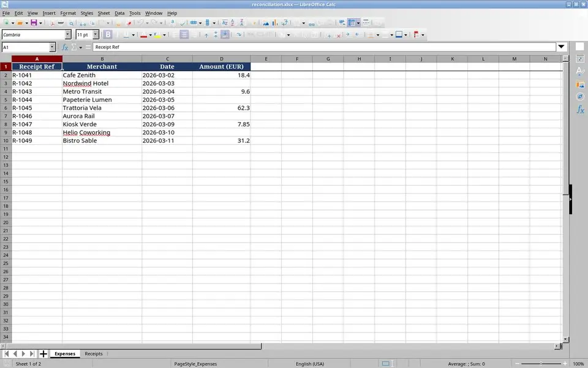Image resolution: width=588 pixels, height=368 pixels.
Task: Go to last sheet navigation arrow
Action: click(x=32, y=354)
